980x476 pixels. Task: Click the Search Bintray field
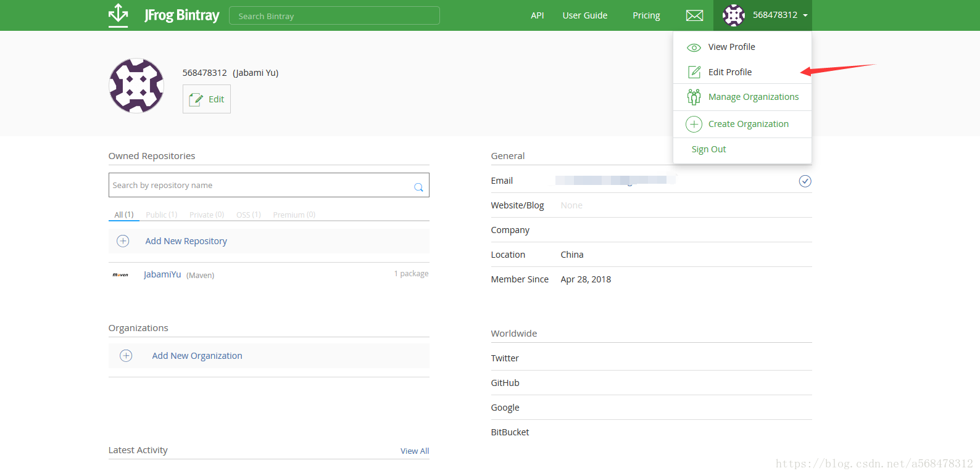334,15
